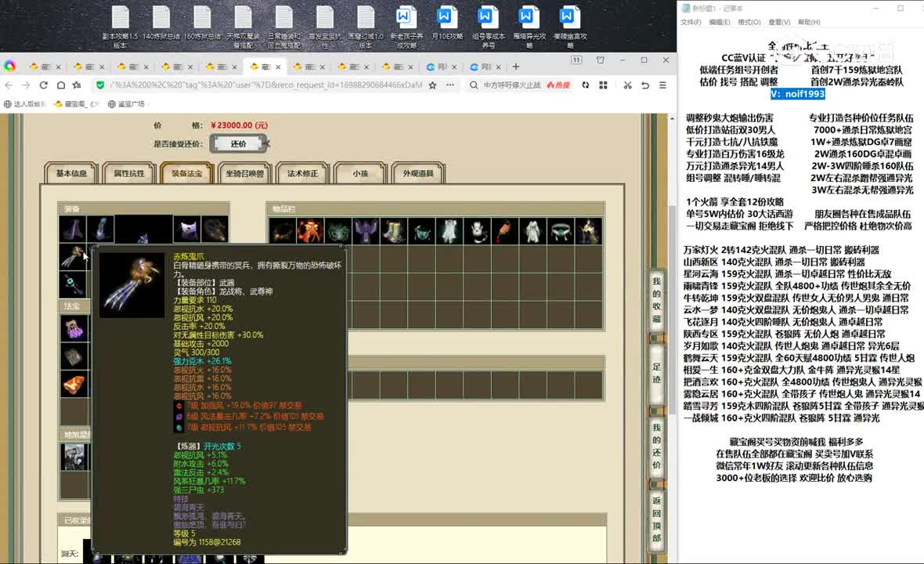Click highlighted text V: noif1993 in Notepad
The image size is (924, 564).
tap(797, 94)
